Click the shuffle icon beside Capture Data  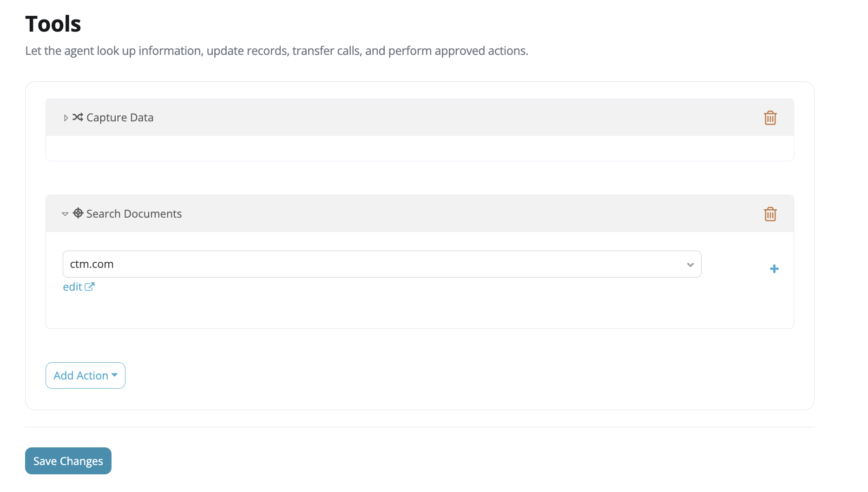click(x=78, y=117)
